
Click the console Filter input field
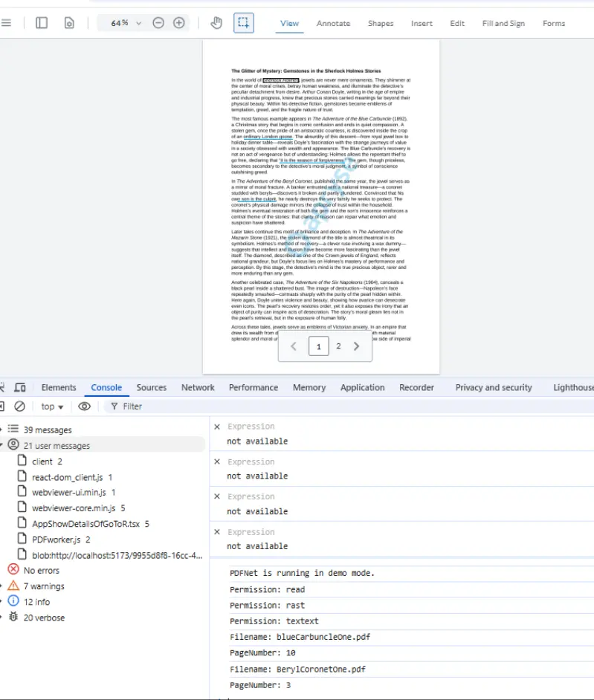pyautogui.click(x=349, y=406)
